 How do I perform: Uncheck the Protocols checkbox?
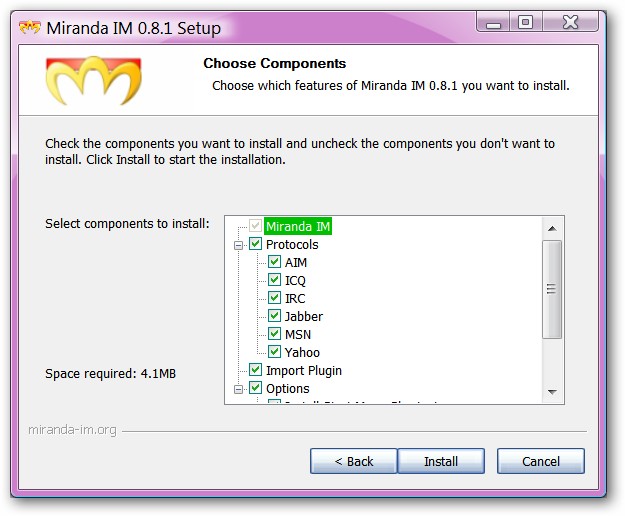tap(255, 244)
